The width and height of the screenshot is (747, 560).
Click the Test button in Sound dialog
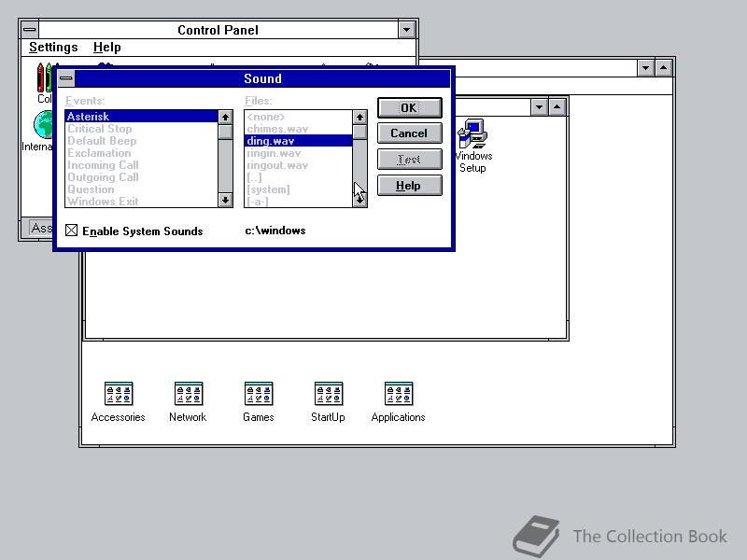pyautogui.click(x=409, y=160)
